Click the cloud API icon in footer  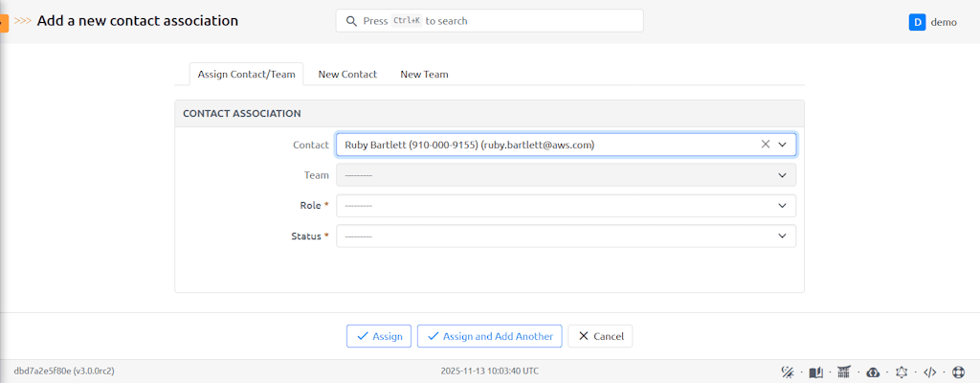click(872, 372)
